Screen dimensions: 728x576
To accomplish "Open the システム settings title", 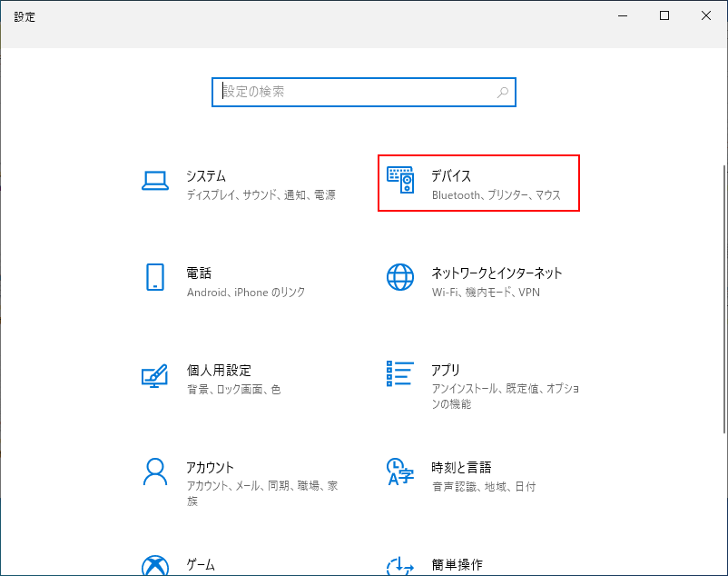I will pos(206,176).
